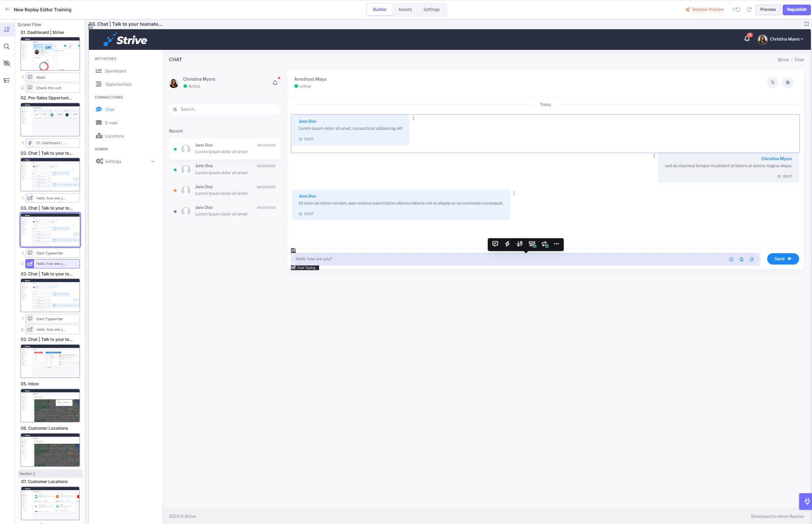This screenshot has height=524, width=812.
Task: Click the image attachment icon in message box
Action: [741, 259]
